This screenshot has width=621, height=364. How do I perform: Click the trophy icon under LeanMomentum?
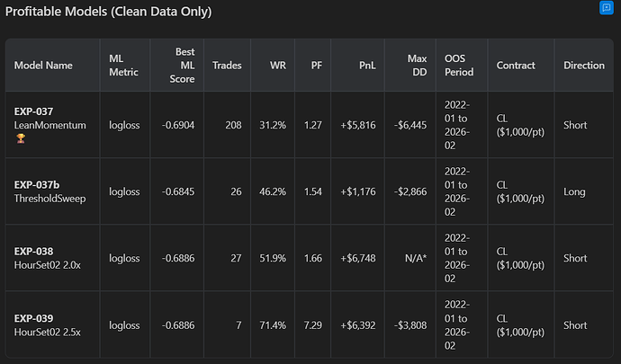[20, 138]
